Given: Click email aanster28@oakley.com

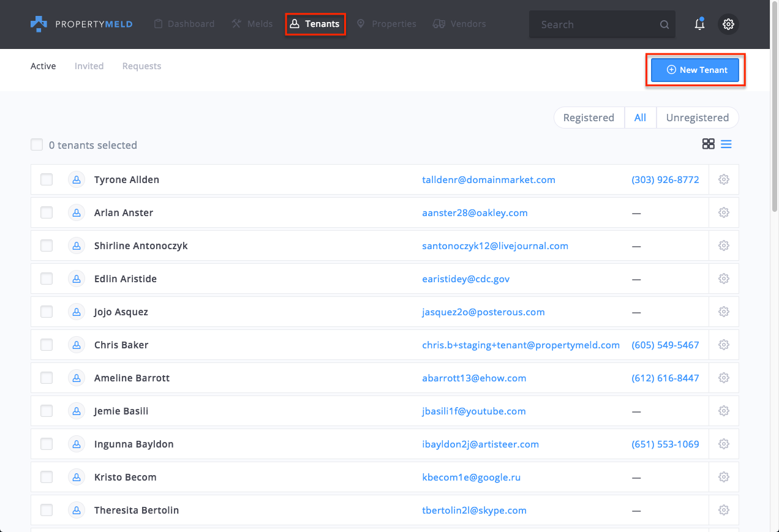Looking at the screenshot, I should click(x=475, y=212).
